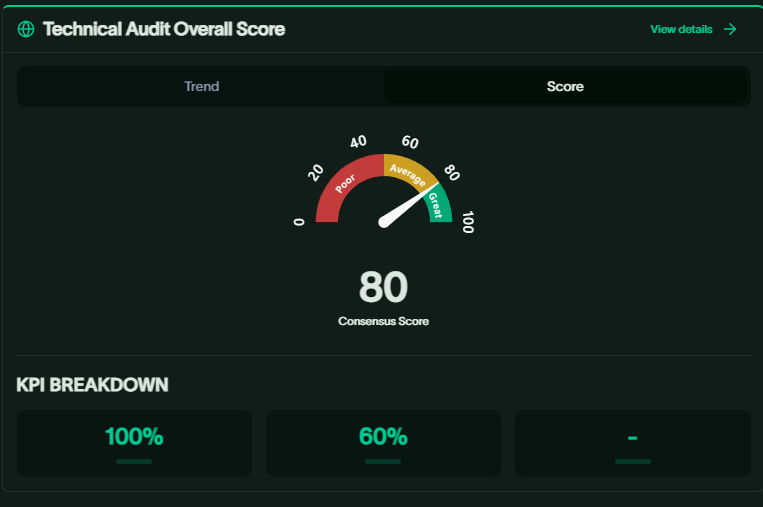Screen dimensions: 763x507
Task: Click the 80 Consensus Score value
Action: 383,287
